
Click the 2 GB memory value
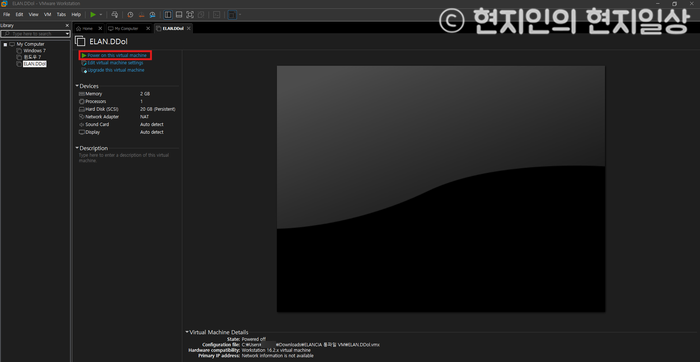tap(145, 94)
